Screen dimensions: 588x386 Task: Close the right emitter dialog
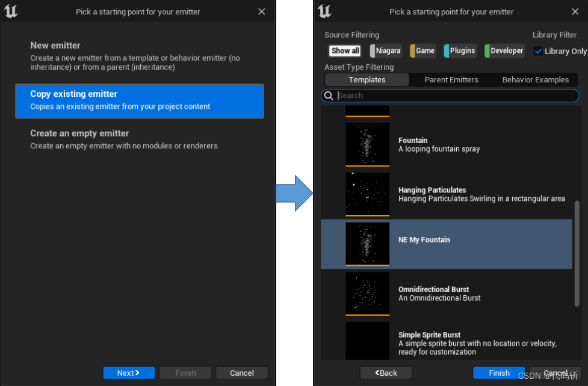coord(575,11)
